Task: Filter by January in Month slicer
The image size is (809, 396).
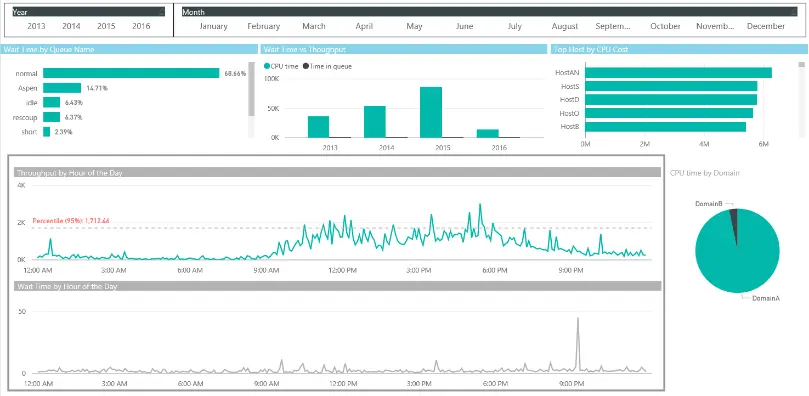Action: (213, 26)
